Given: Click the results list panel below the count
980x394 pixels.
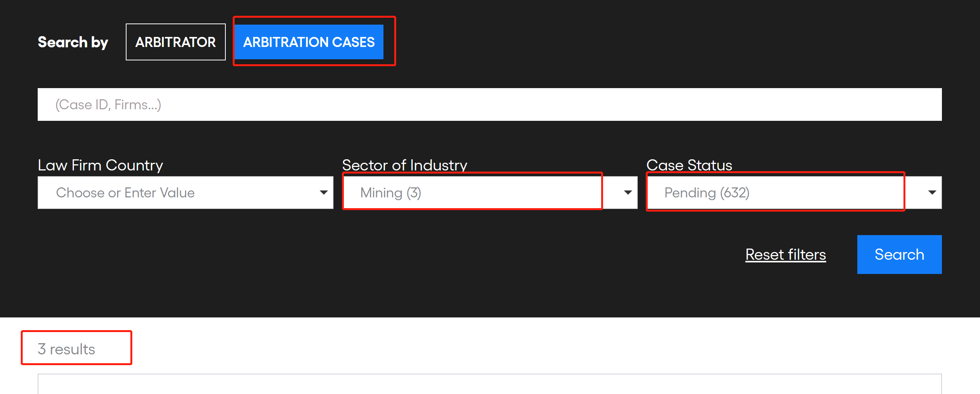Looking at the screenshot, I should (x=489, y=384).
